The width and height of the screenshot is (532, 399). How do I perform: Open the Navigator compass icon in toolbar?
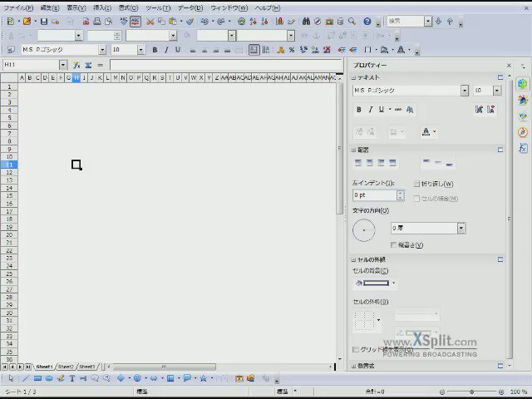(318, 22)
